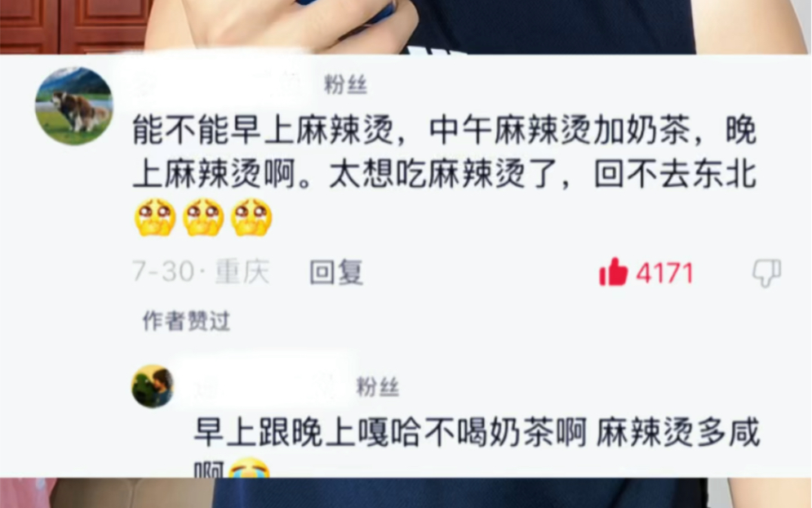This screenshot has height=508, width=812.
Task: Open the dog avatar commenter's profile
Action: (x=73, y=105)
